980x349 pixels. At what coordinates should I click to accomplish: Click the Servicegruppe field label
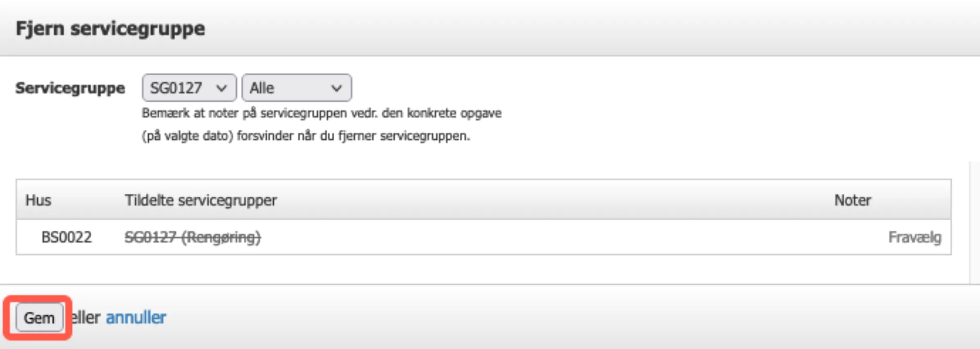(x=70, y=88)
